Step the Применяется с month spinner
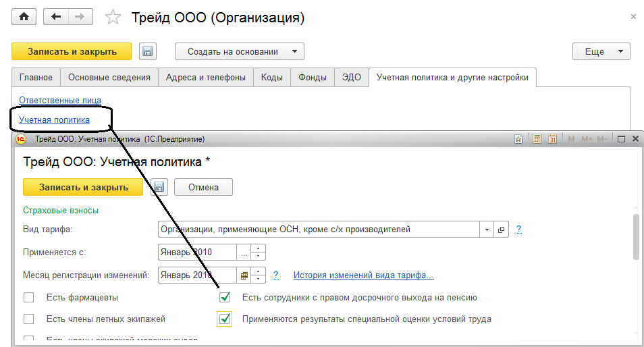644x347 pixels. click(259, 252)
